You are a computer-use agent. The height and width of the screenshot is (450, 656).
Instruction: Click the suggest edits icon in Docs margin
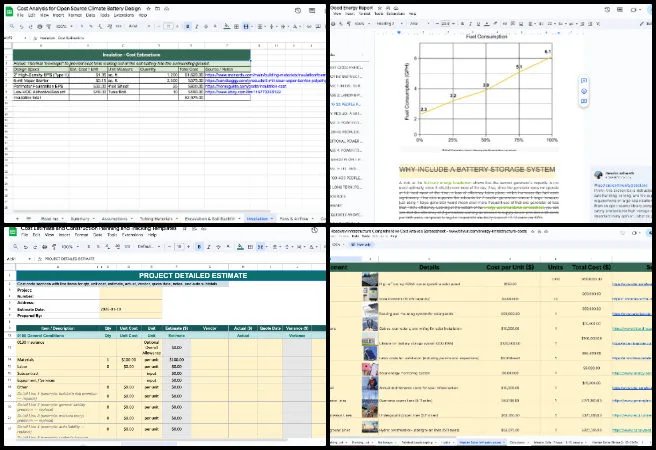[583, 102]
